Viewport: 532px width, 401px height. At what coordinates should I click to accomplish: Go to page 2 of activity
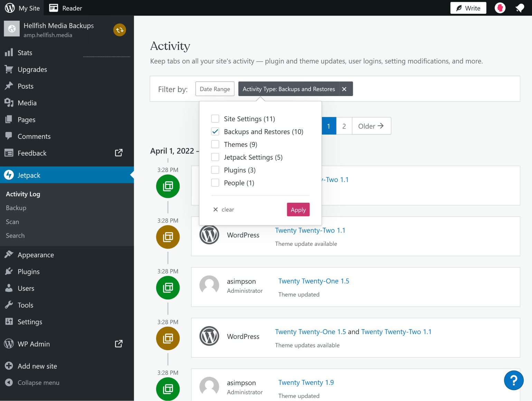(x=344, y=126)
